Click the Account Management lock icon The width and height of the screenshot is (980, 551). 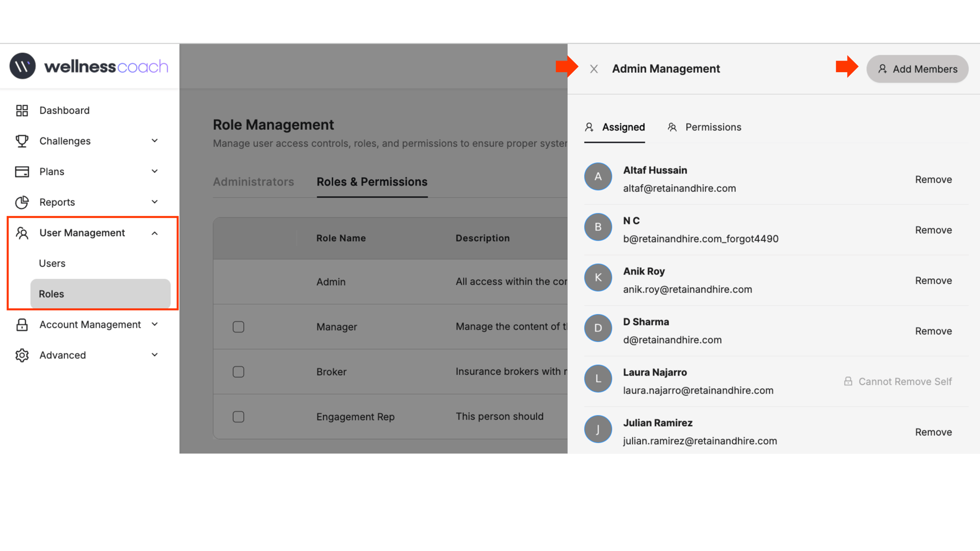click(22, 325)
